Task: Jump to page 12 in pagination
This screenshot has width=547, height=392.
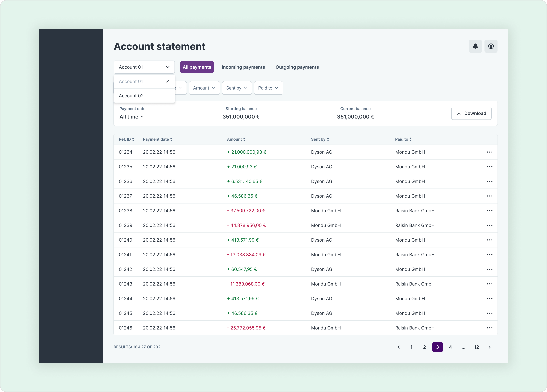Action: 476,347
